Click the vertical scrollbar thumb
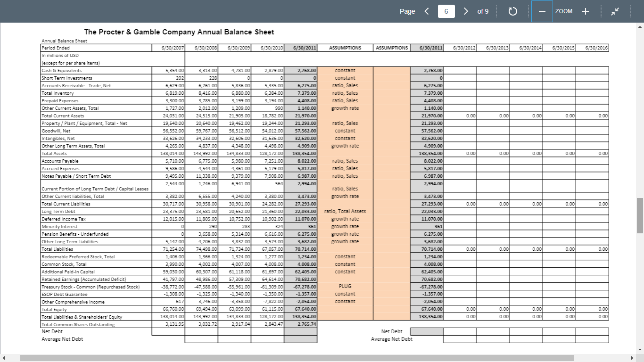Image resolution: width=644 pixels, height=362 pixels. coord(640,214)
